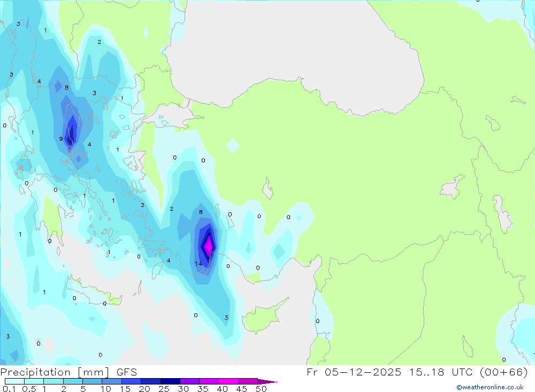Pick the legend swatch between 35 and 40
Viewport: 535px width, 392px height.
point(209,381)
